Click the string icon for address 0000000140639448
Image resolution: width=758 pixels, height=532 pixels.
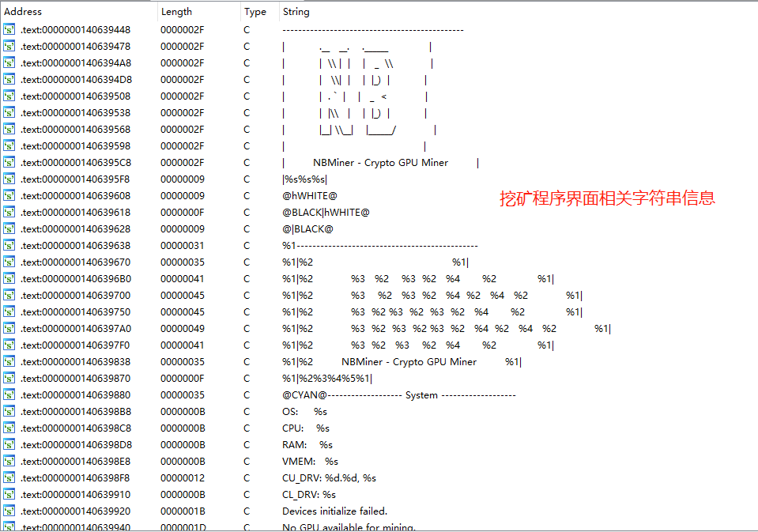click(x=9, y=30)
